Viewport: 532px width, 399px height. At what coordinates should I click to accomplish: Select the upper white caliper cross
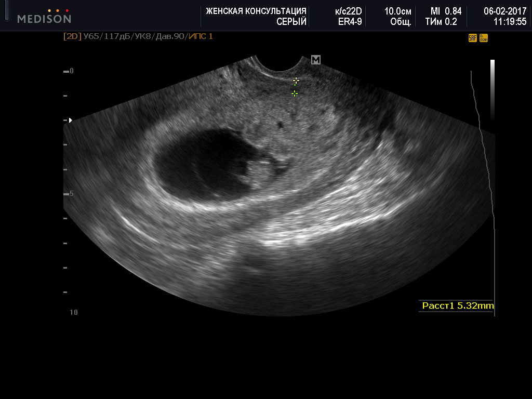[296, 81]
